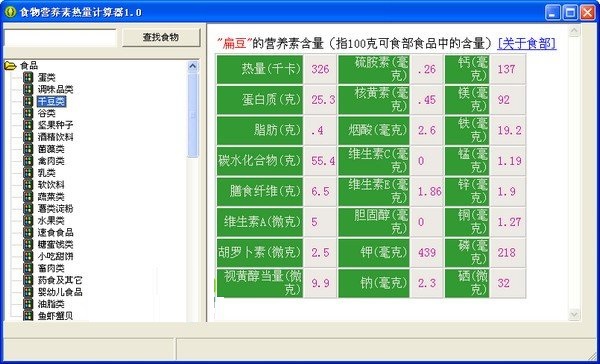Click the 乳类 category icon
Screen dimensions: 600x364
click(x=28, y=173)
